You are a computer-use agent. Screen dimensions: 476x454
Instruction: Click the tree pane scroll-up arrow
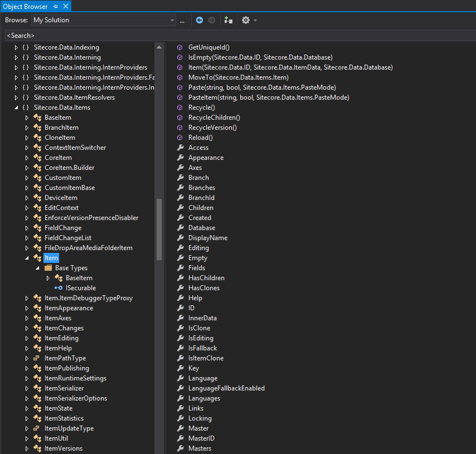pyautogui.click(x=159, y=47)
